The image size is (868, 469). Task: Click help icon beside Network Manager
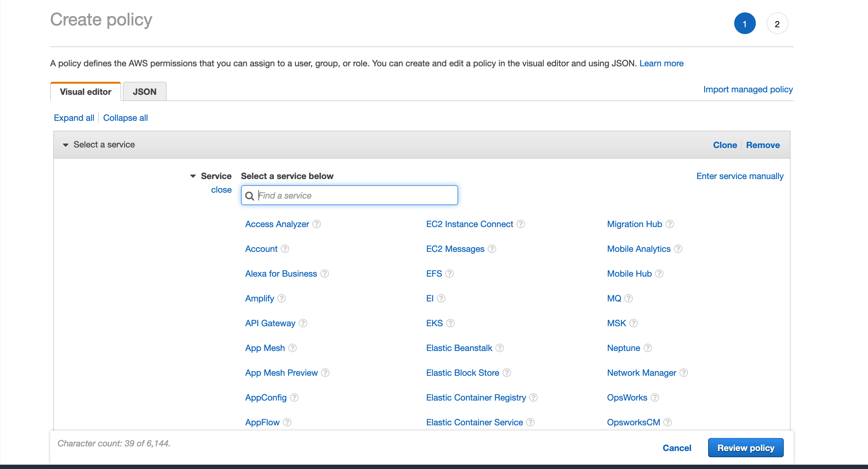(684, 373)
